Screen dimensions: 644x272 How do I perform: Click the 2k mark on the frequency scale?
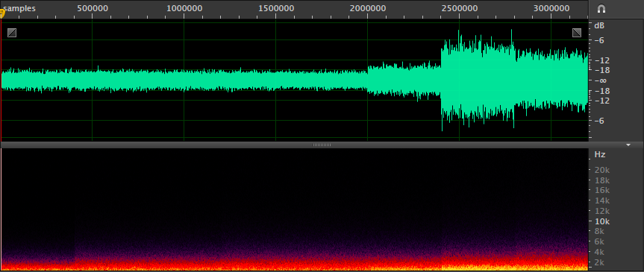point(600,262)
